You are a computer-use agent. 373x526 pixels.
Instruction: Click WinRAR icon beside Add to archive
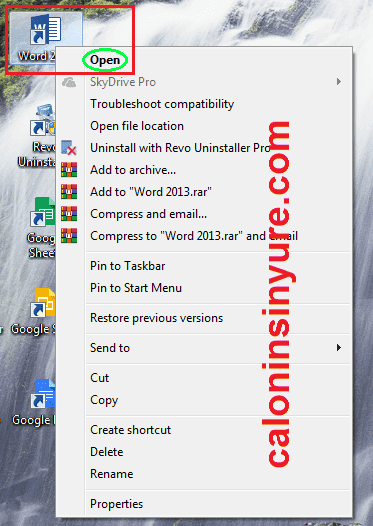(x=69, y=170)
